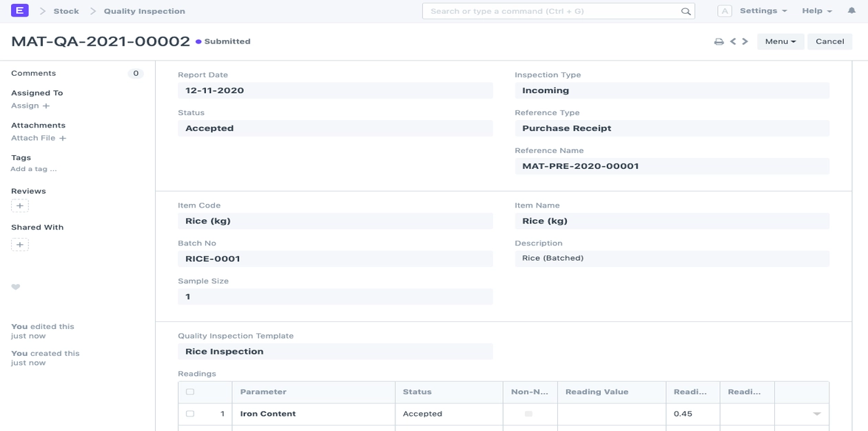Go to next document arrow
This screenshot has height=431, width=868.
(x=745, y=41)
